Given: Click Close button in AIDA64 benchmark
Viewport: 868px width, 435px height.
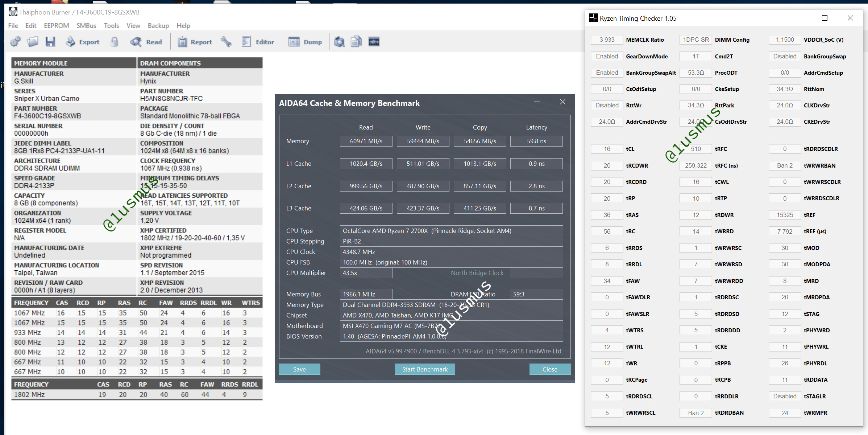Looking at the screenshot, I should (549, 369).
